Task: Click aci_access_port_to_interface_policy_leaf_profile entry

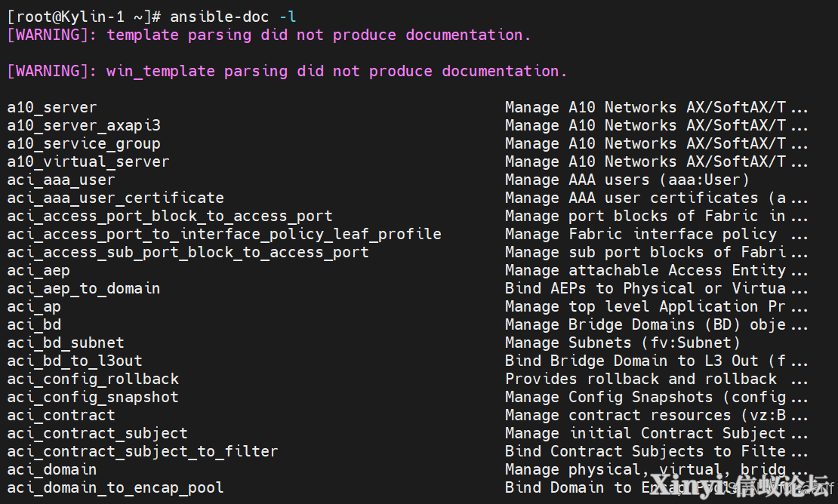Action: click(x=224, y=235)
